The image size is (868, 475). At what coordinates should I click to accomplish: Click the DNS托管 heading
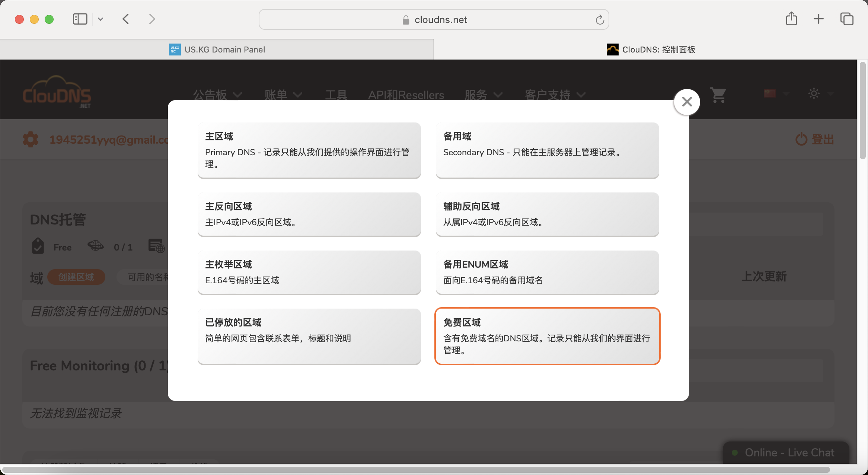tap(58, 220)
